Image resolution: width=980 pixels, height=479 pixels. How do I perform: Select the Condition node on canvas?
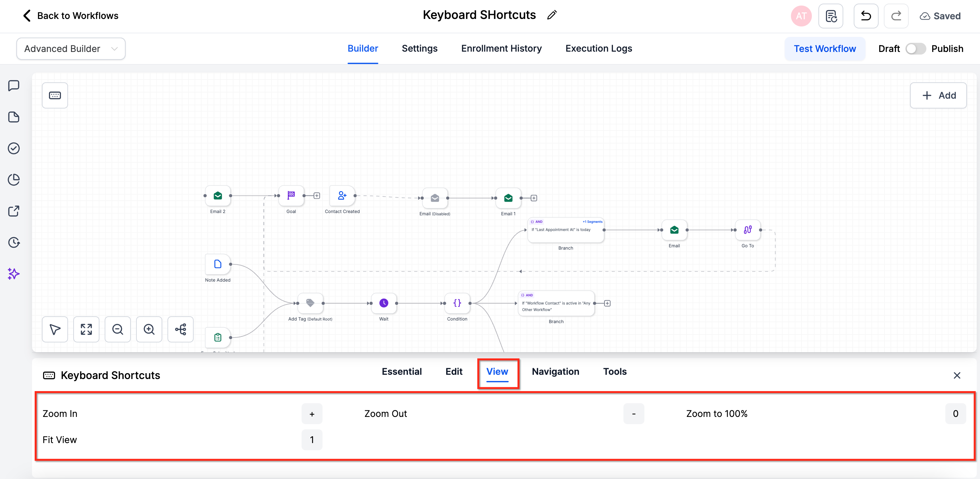(457, 303)
